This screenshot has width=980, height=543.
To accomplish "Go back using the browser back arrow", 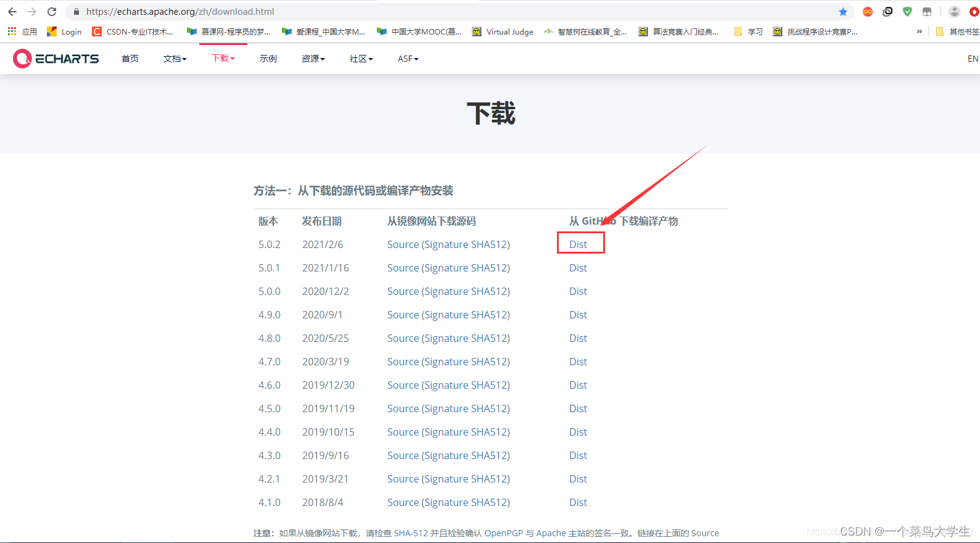I will tap(12, 12).
